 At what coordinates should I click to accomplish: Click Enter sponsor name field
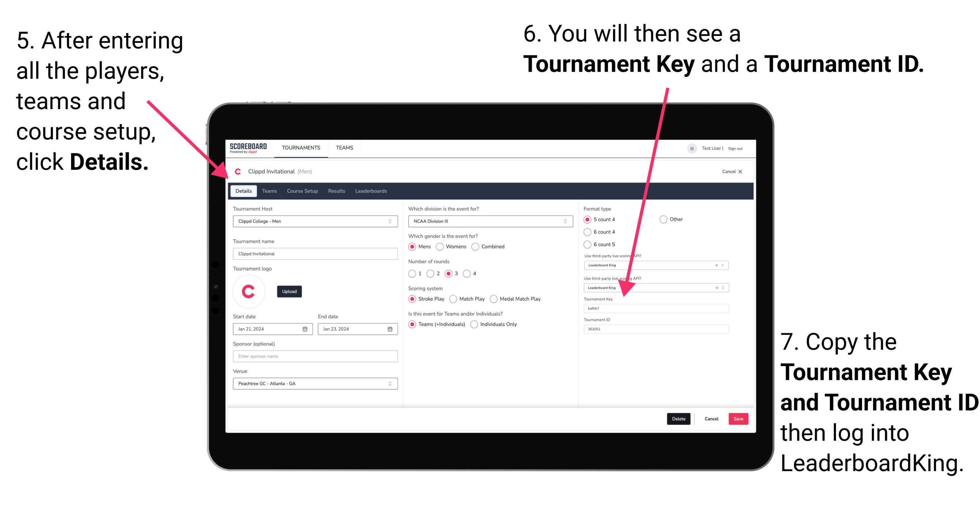pos(315,356)
